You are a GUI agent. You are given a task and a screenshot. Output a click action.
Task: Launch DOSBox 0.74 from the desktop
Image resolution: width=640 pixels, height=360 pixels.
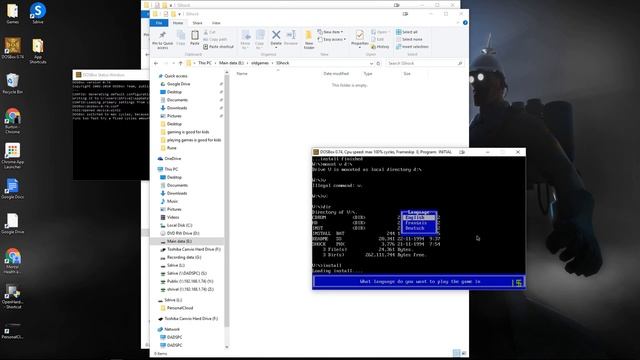[x=12, y=48]
